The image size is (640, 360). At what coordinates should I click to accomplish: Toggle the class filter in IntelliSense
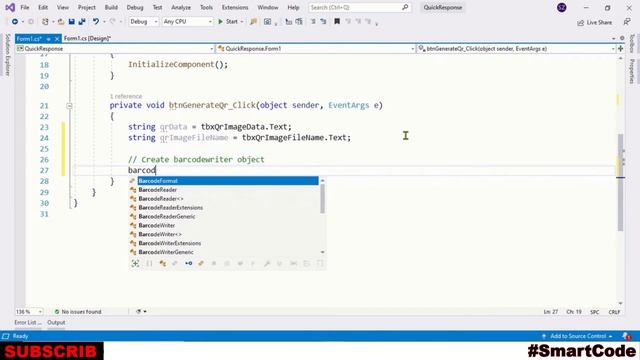point(162,264)
